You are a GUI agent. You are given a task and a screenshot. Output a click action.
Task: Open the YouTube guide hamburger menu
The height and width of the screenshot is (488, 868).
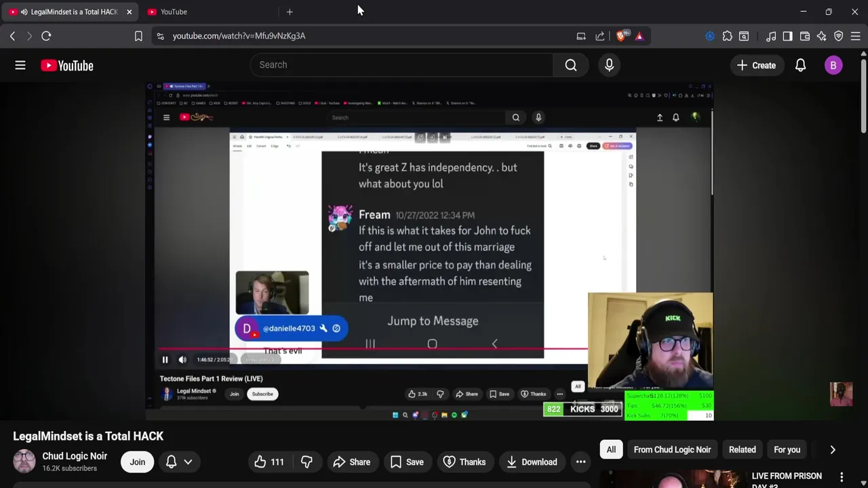[20, 65]
